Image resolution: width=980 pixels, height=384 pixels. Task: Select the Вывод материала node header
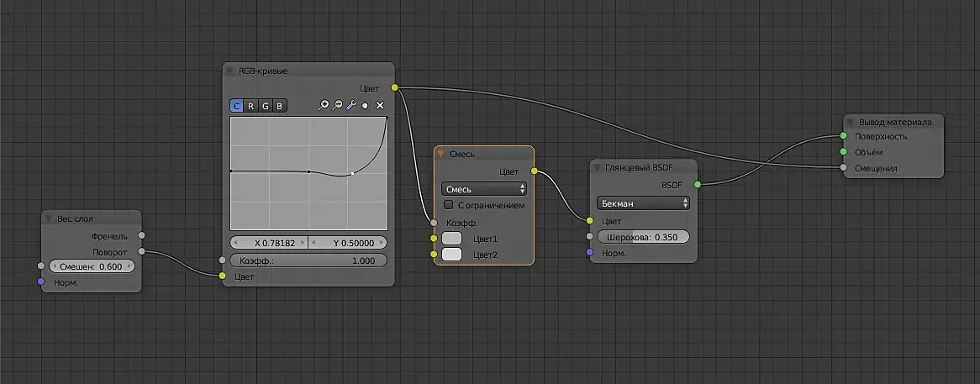tap(893, 122)
